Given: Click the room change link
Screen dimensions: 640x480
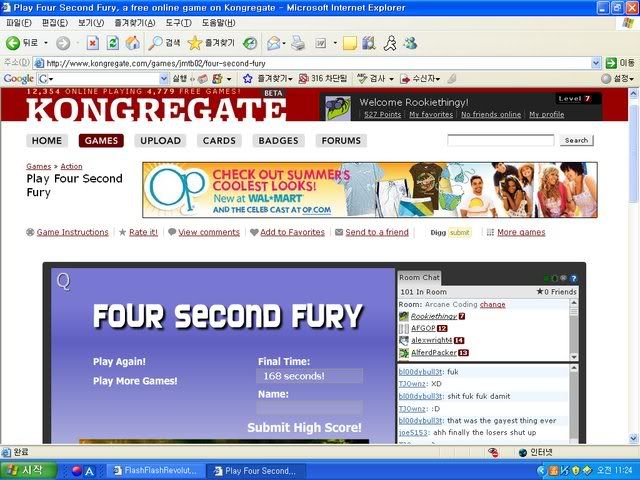Looking at the screenshot, I should (x=492, y=304).
